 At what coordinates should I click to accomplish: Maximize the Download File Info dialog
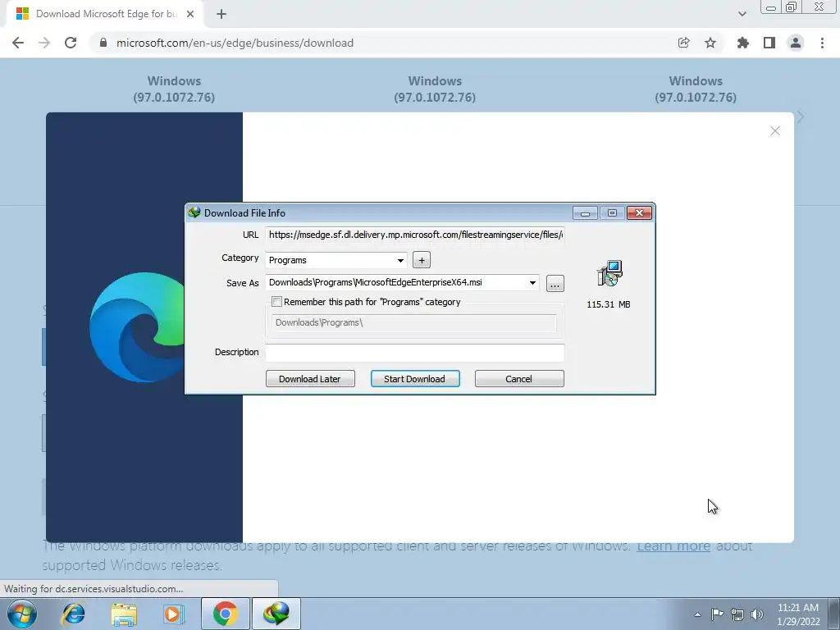[612, 213]
